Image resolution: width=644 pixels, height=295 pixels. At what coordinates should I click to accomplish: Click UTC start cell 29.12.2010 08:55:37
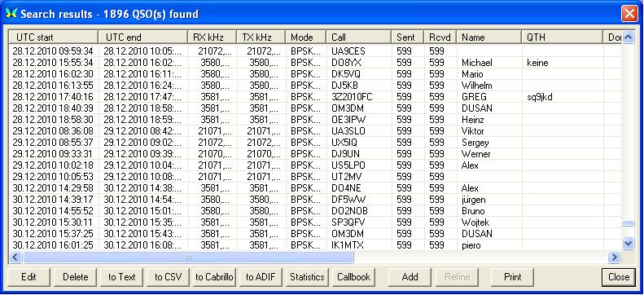tap(53, 143)
